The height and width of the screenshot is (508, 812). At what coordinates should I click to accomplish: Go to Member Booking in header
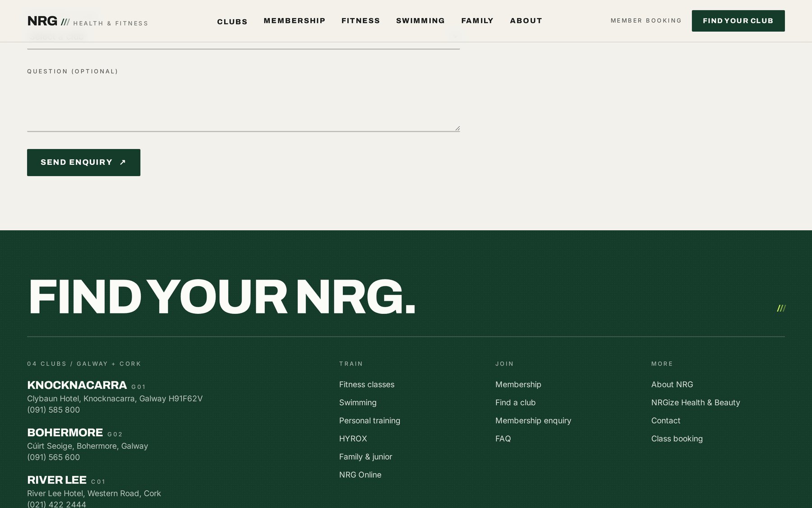click(x=646, y=21)
